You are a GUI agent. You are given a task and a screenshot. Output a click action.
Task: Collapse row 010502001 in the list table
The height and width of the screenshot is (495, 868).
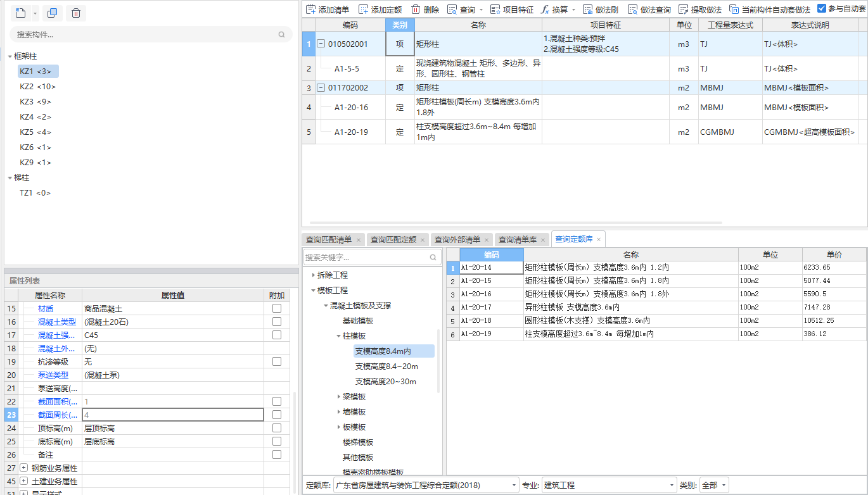click(x=321, y=44)
